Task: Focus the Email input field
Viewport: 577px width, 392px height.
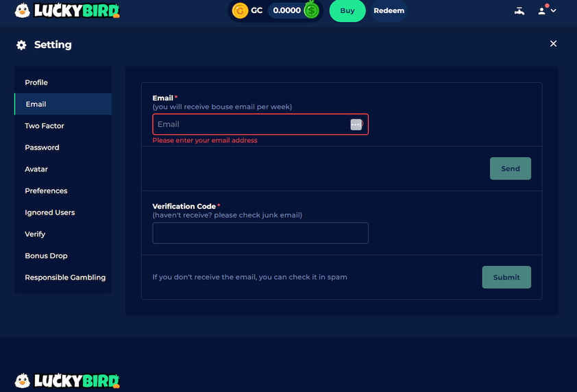Action: coord(260,125)
